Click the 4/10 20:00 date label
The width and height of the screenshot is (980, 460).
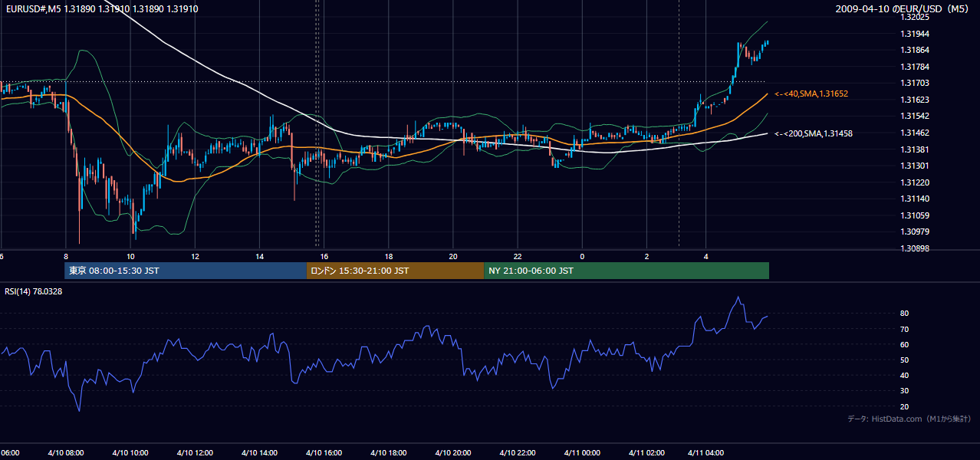453,453
